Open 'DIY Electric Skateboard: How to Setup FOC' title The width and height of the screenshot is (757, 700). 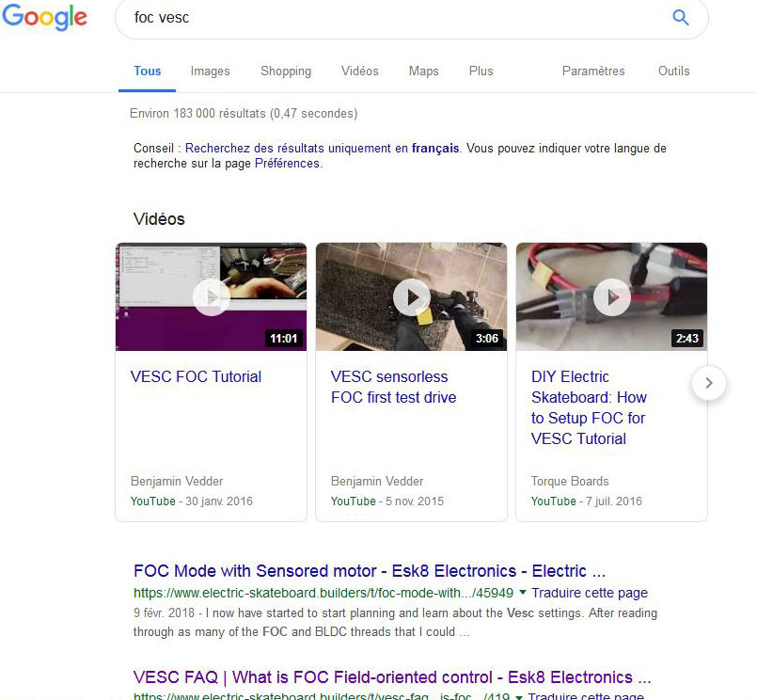589,407
